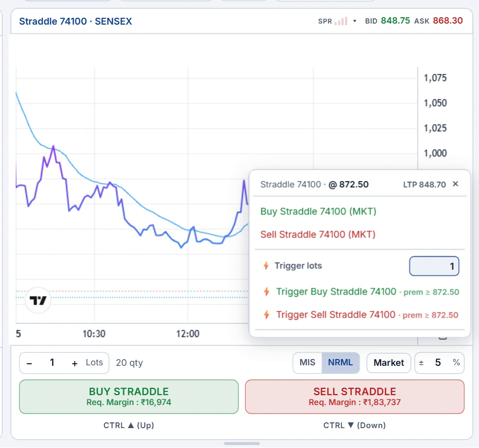Screen dimensions: 479x448
Task: Click lightning icon beside Trigger lots
Action: point(266,265)
